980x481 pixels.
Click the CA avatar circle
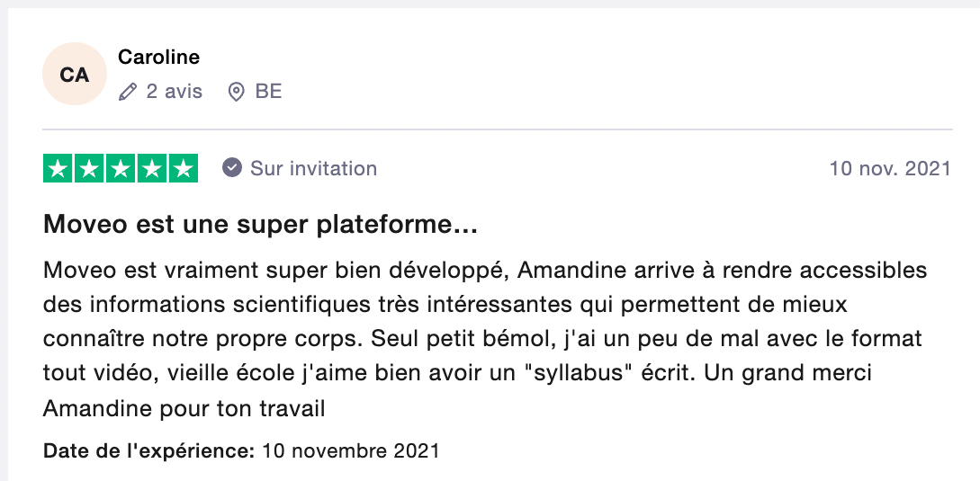coord(75,74)
